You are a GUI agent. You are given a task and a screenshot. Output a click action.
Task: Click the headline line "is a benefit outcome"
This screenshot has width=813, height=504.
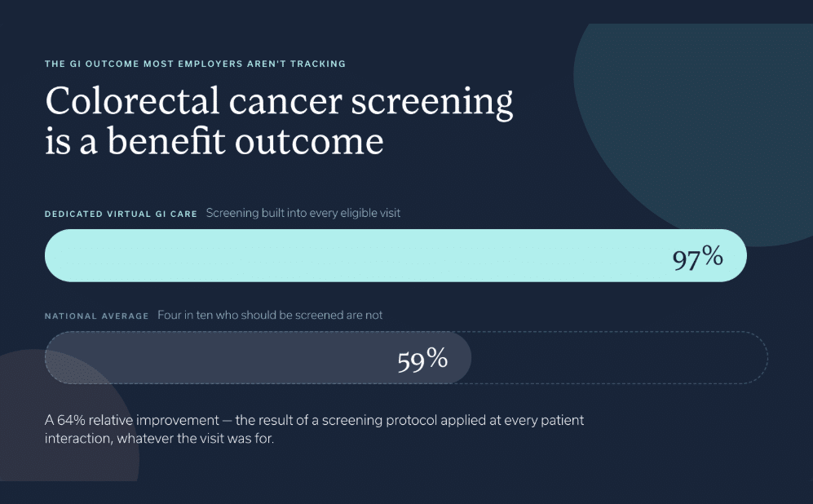[214, 141]
